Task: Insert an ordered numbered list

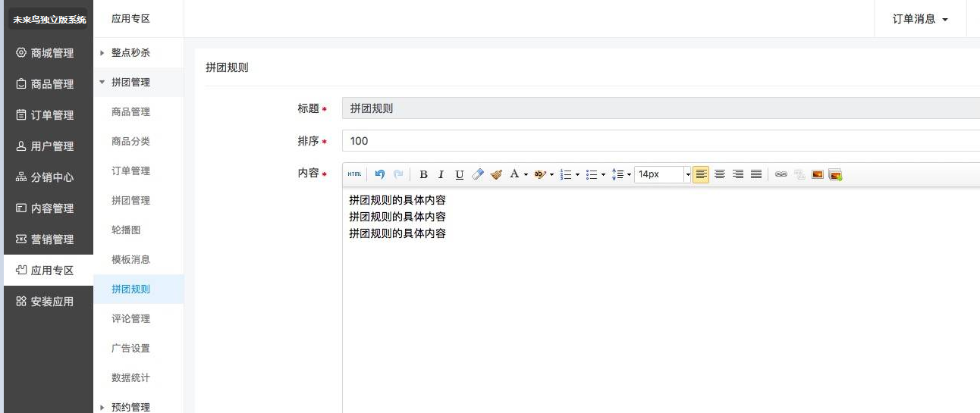Action: pos(565,174)
